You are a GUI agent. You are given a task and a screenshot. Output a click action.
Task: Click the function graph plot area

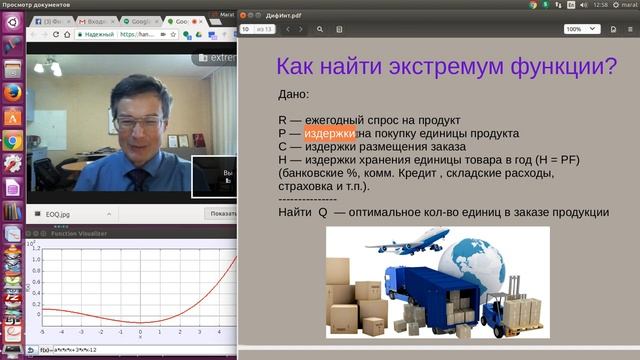[140, 289]
